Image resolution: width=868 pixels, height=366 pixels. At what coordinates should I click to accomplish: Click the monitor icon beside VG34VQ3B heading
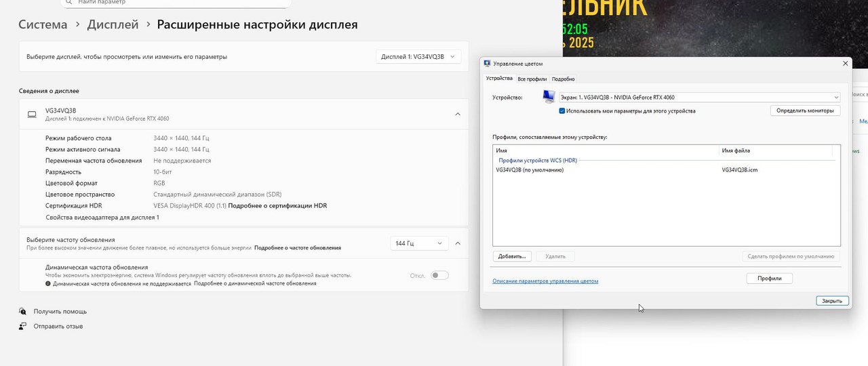click(x=32, y=115)
